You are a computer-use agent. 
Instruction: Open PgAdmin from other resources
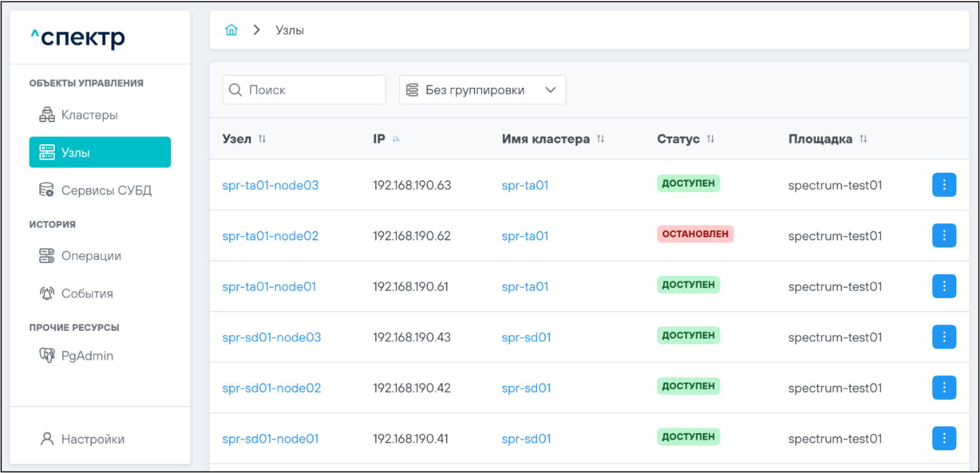click(87, 355)
